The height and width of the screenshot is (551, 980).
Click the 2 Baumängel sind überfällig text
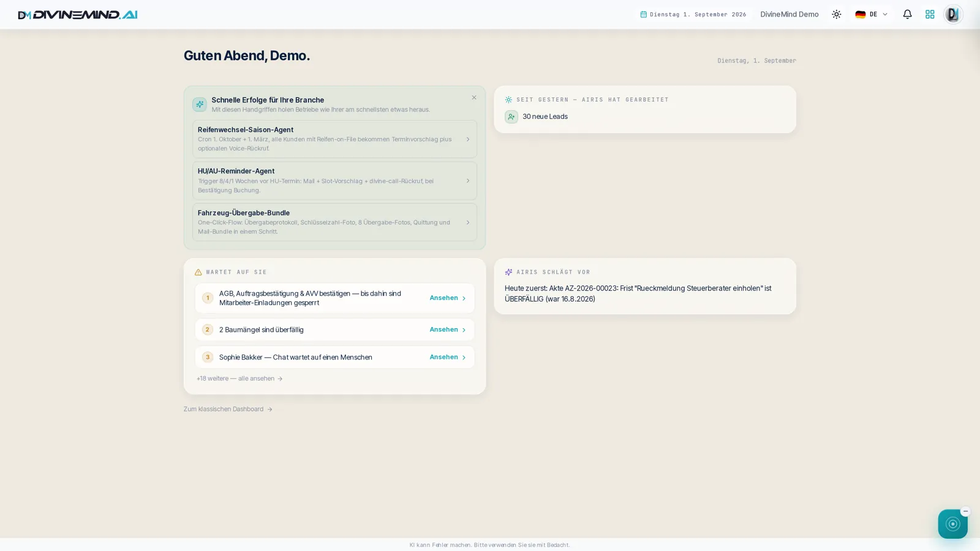pyautogui.click(x=261, y=329)
